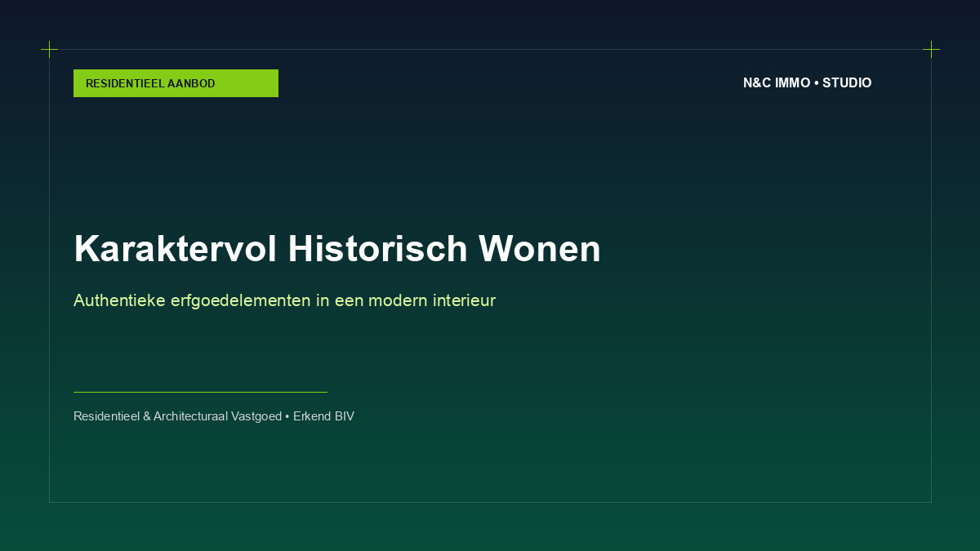Click the N&C IMMO • STUDIO brand text
980x551 pixels.
pos(807,83)
